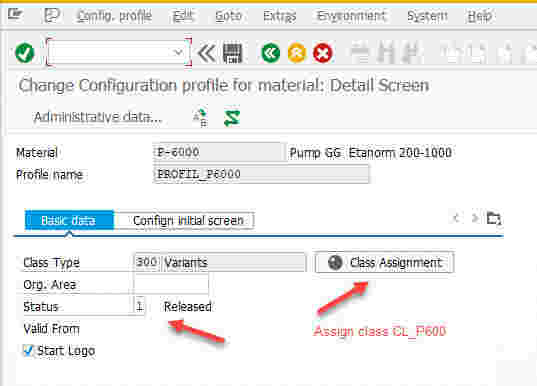This screenshot has height=386, width=537.
Task: Open the Environment menu
Action: pos(351,16)
